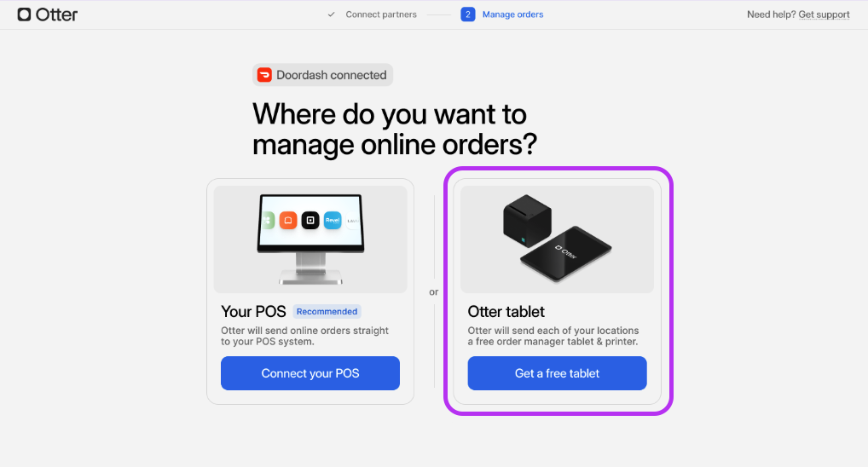
Task: Click the Otter tablet device image
Action: (x=566, y=253)
